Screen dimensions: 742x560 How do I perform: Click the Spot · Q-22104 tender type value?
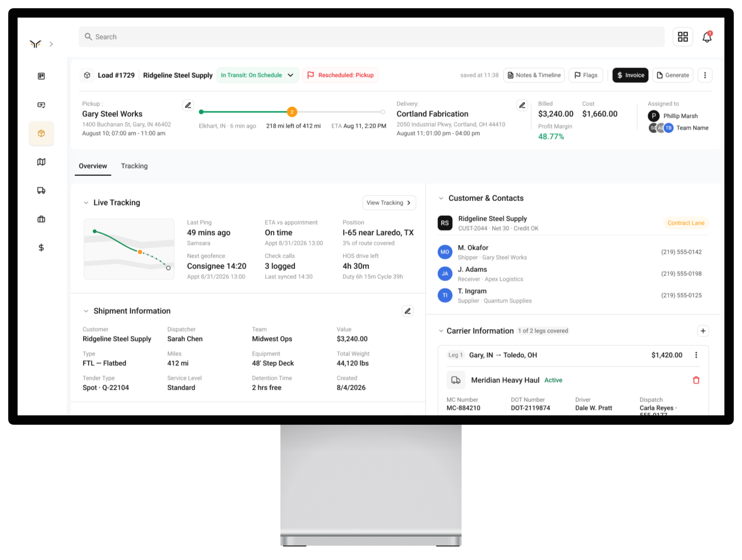click(x=106, y=388)
